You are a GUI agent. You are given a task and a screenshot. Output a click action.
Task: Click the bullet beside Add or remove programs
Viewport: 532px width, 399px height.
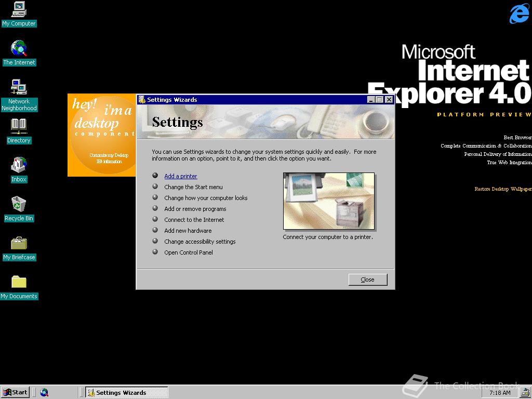155,208
